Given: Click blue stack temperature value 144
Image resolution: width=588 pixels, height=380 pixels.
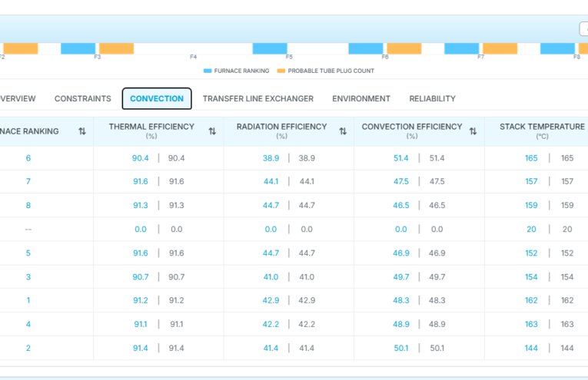Looking at the screenshot, I should coord(531,349).
